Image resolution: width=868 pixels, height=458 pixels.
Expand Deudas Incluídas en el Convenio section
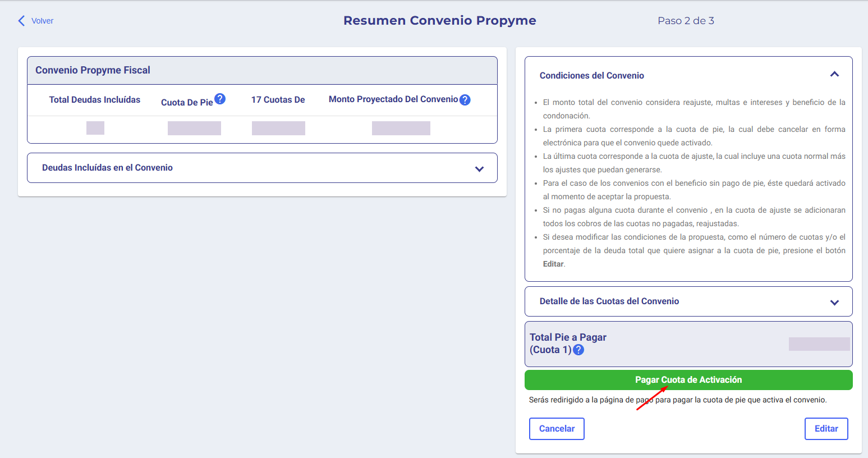tap(262, 168)
